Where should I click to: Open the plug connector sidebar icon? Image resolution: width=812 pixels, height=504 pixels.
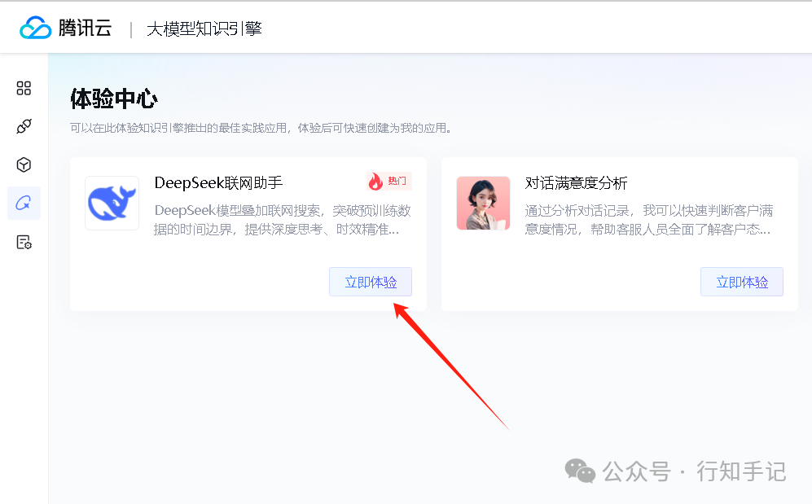click(x=24, y=126)
